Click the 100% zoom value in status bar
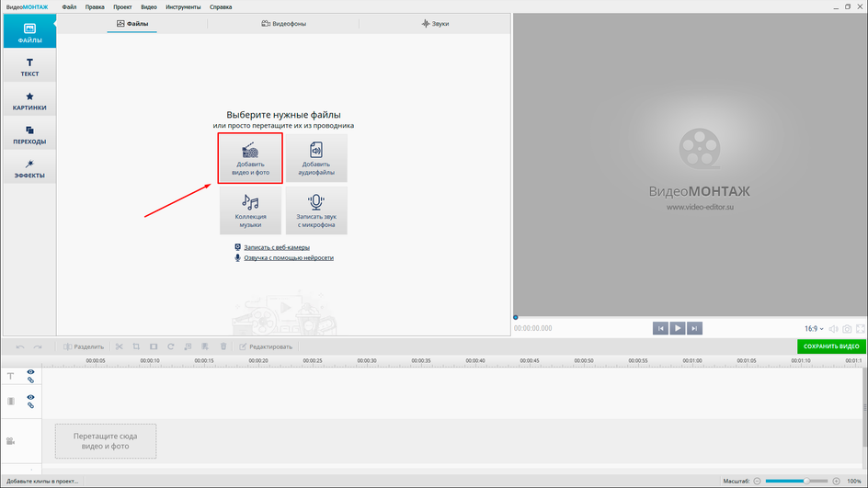This screenshot has width=868, height=488. pos(854,482)
